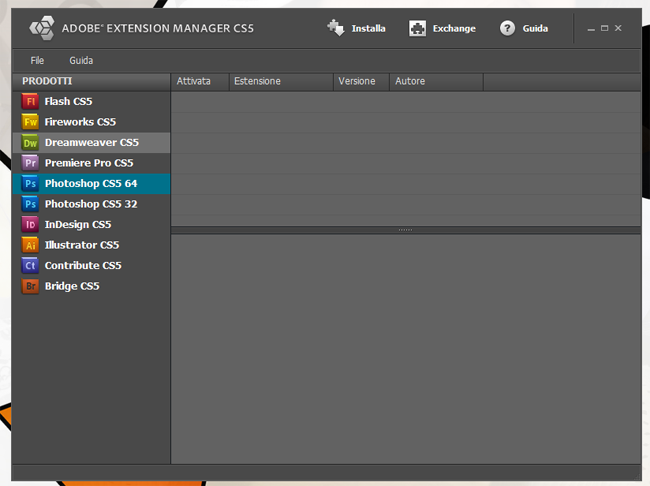Select the Illustrator CS5 icon
This screenshot has width=650, height=486.
[x=30, y=245]
